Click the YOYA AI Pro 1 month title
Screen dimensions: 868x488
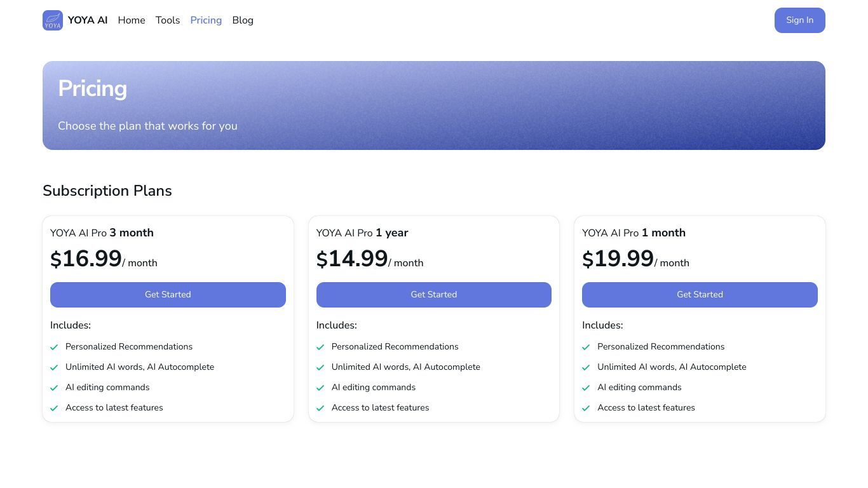[634, 233]
